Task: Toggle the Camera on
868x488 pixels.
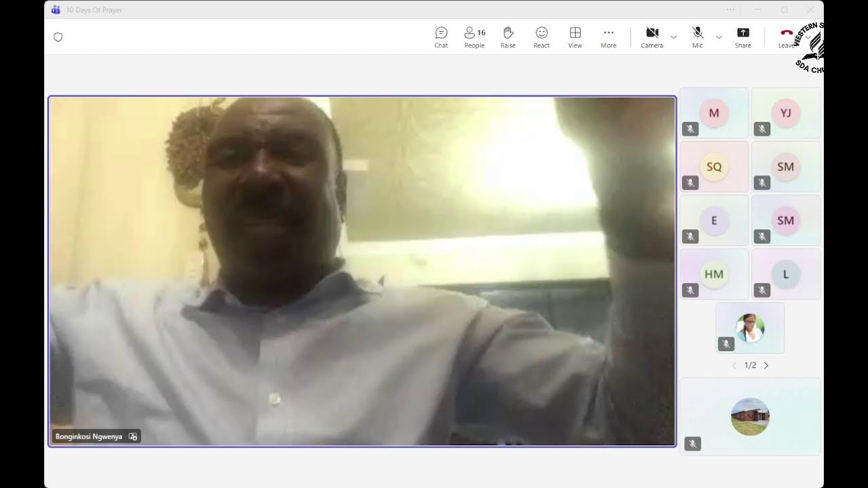Action: pyautogui.click(x=652, y=37)
